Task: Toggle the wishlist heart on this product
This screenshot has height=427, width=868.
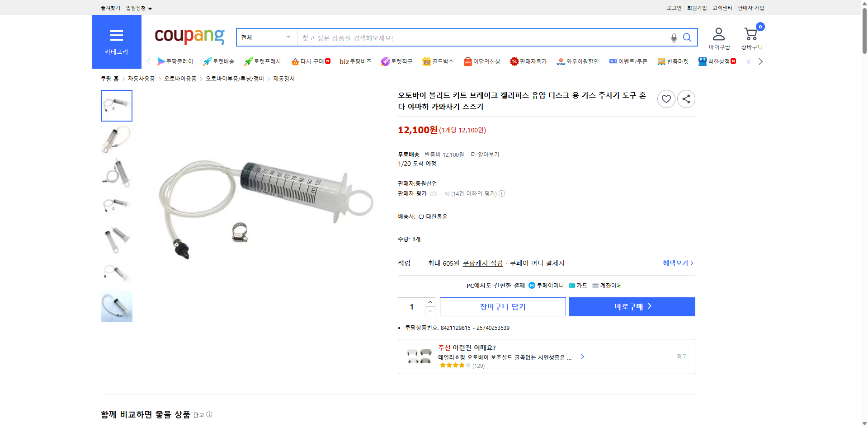Action: point(666,99)
